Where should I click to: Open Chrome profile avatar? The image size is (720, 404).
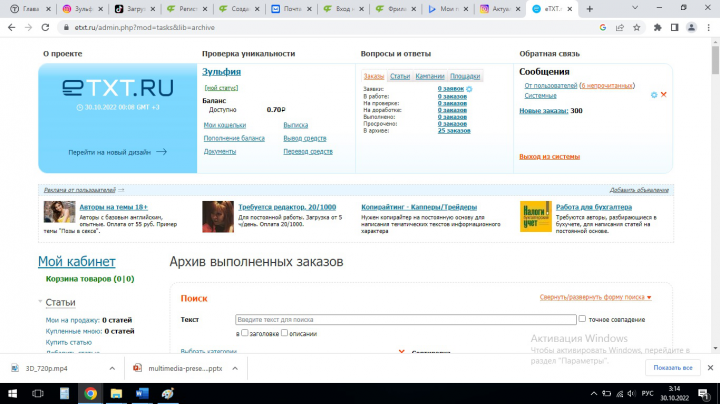pos(691,28)
